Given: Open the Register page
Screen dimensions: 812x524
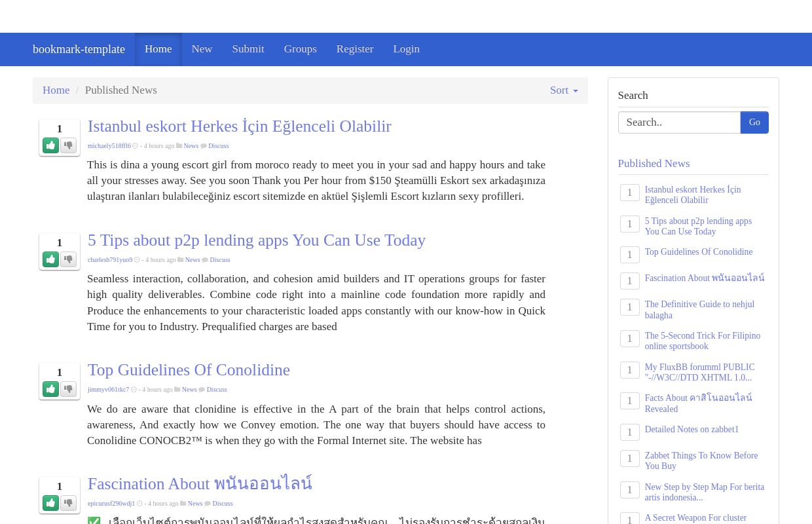Looking at the screenshot, I should [x=355, y=49].
